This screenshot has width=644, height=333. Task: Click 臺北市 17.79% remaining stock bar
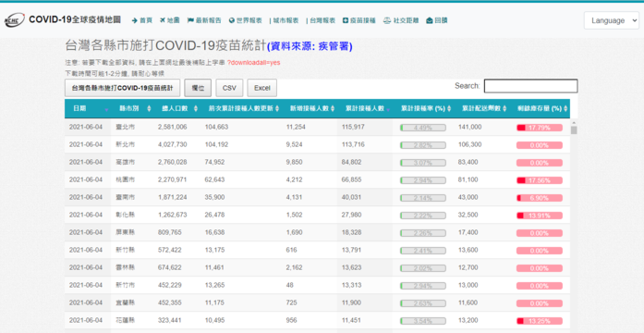click(540, 128)
